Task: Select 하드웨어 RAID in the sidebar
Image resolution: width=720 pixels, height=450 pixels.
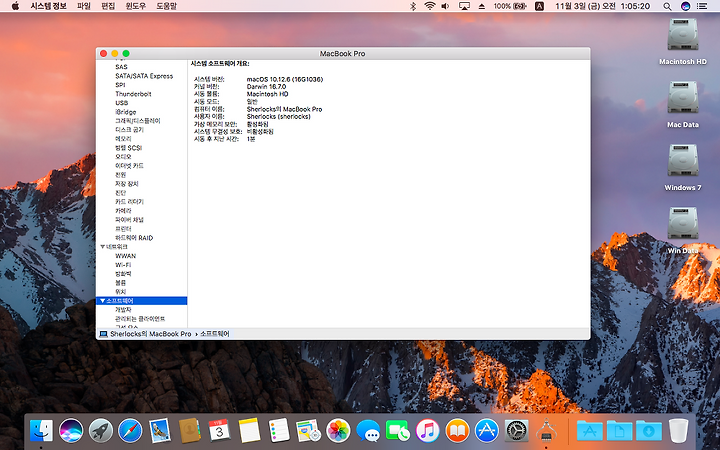Action: coord(134,238)
